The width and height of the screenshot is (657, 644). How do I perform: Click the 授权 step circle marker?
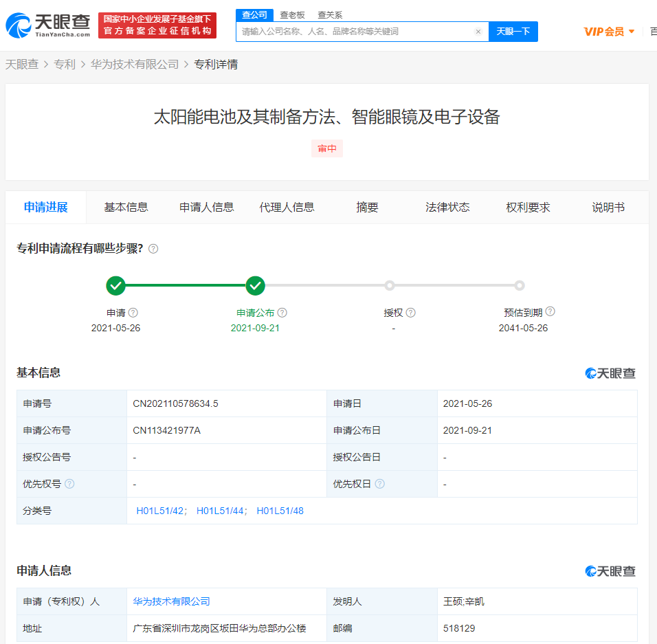tap(390, 286)
